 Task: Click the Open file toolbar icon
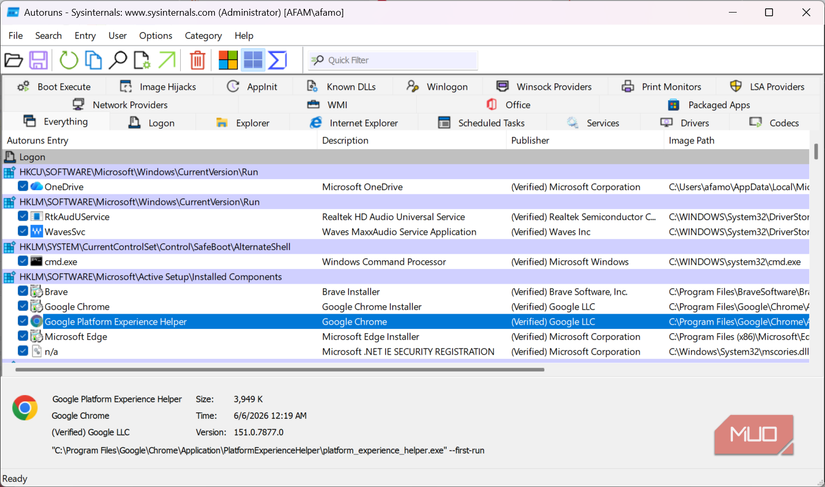tap(14, 60)
